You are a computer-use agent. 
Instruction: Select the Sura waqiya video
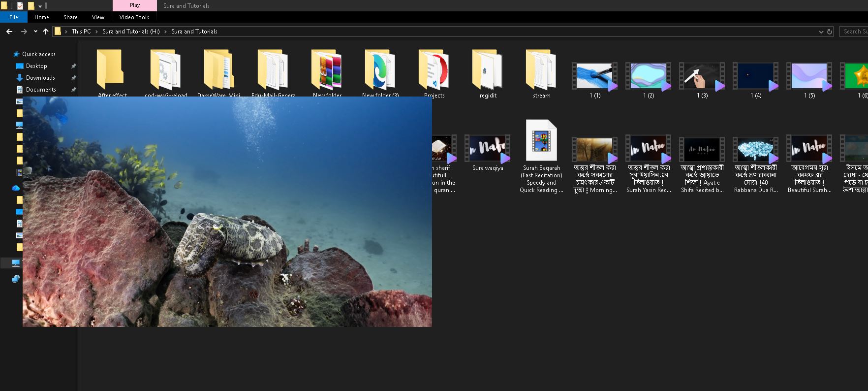click(x=488, y=153)
